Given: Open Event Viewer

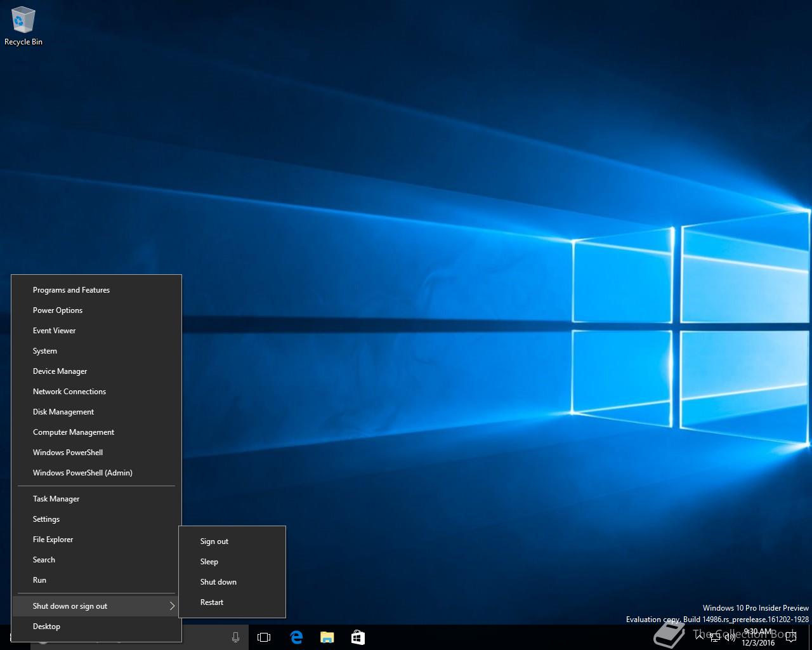Looking at the screenshot, I should (96, 331).
